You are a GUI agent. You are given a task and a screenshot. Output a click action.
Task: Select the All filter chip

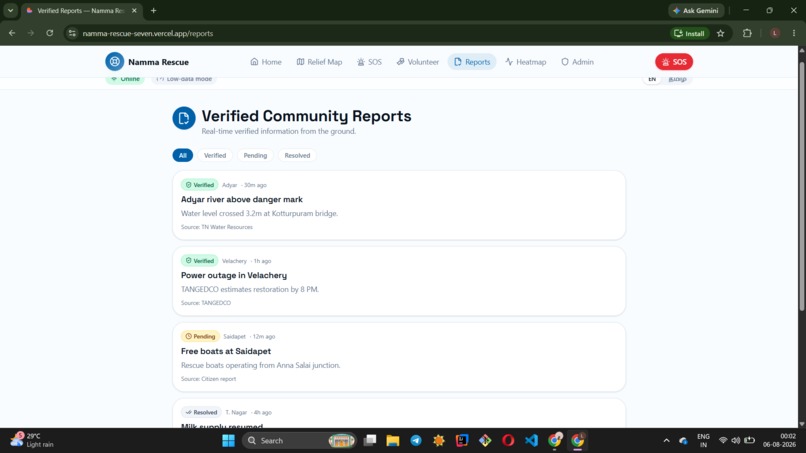pyautogui.click(x=182, y=155)
